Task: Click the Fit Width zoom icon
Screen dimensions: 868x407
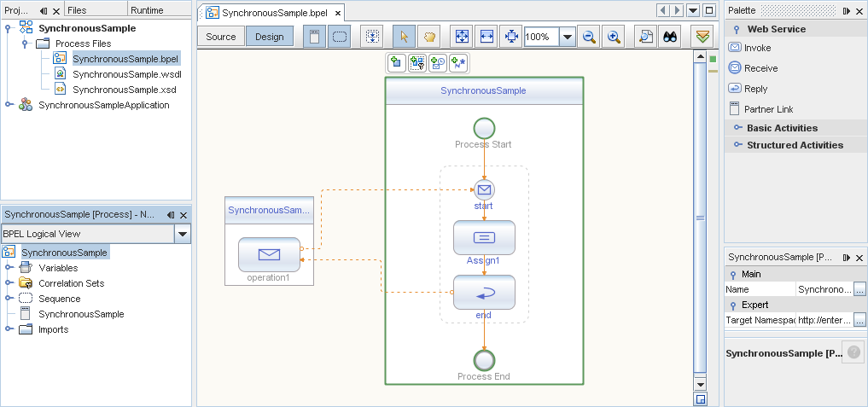Action: (486, 37)
